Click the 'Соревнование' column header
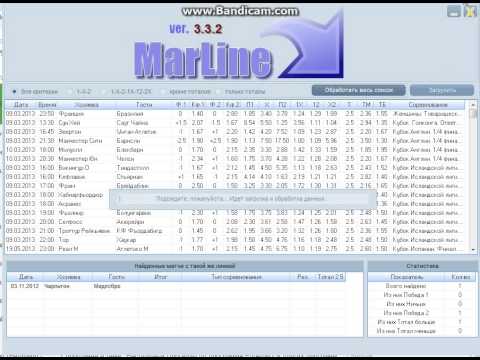Image resolution: width=480 pixels, height=360 pixels. (428, 105)
